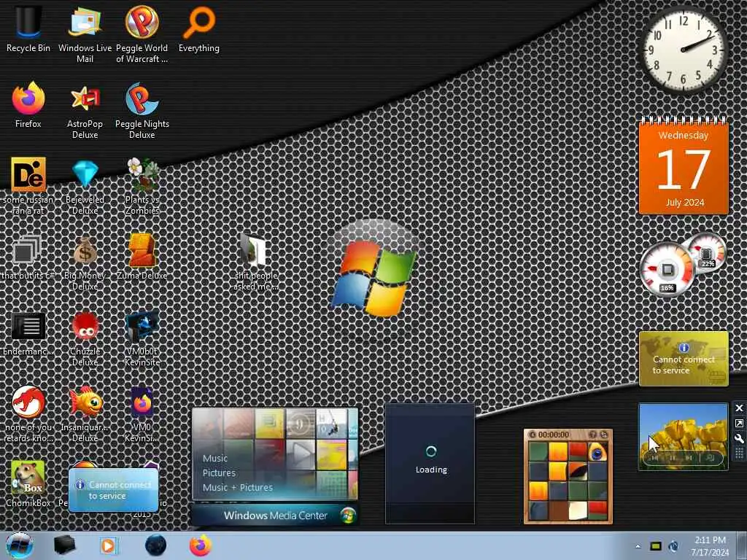This screenshot has width=747, height=560.
Task: Click the puzzle gadget timer clock icon
Action: (x=532, y=435)
